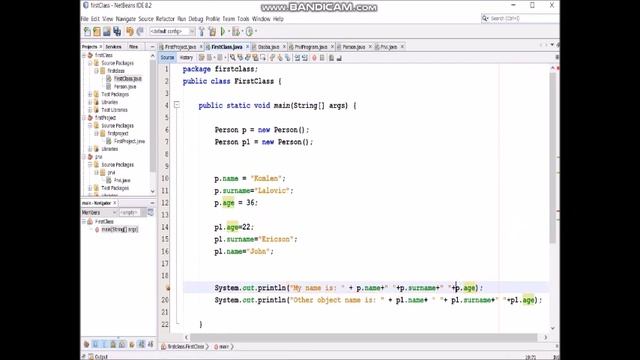Click the New Project toolbar icon
Viewport: 640px width, 360px height.
(x=97, y=31)
